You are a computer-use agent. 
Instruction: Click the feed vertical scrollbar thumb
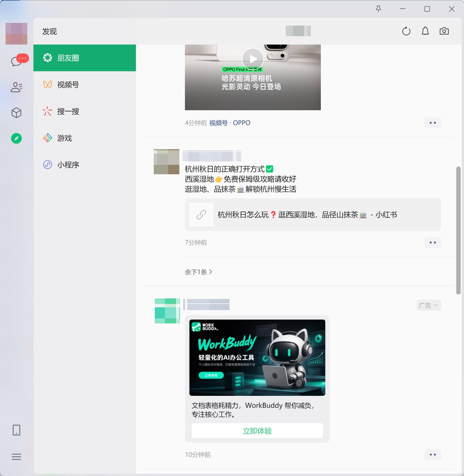click(458, 231)
